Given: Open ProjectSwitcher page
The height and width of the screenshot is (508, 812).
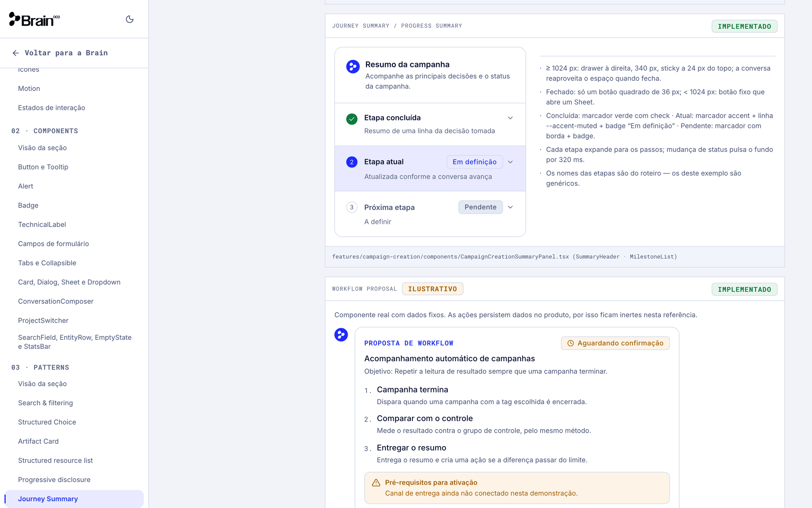Looking at the screenshot, I should coord(43,320).
